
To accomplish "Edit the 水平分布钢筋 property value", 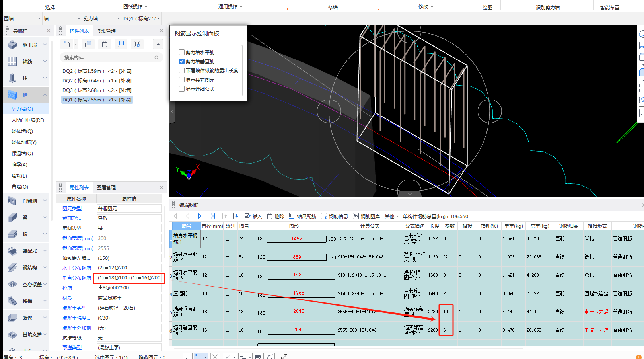I will pyautogui.click(x=129, y=268).
